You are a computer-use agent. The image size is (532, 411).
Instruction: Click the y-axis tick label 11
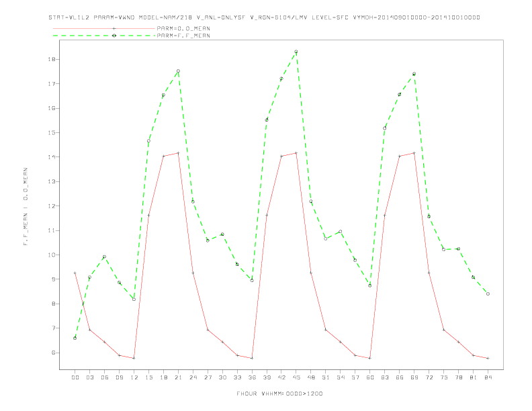[x=52, y=230]
